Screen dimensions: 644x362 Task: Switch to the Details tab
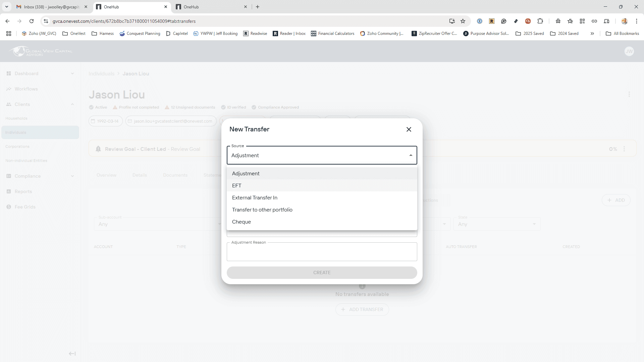pyautogui.click(x=140, y=175)
